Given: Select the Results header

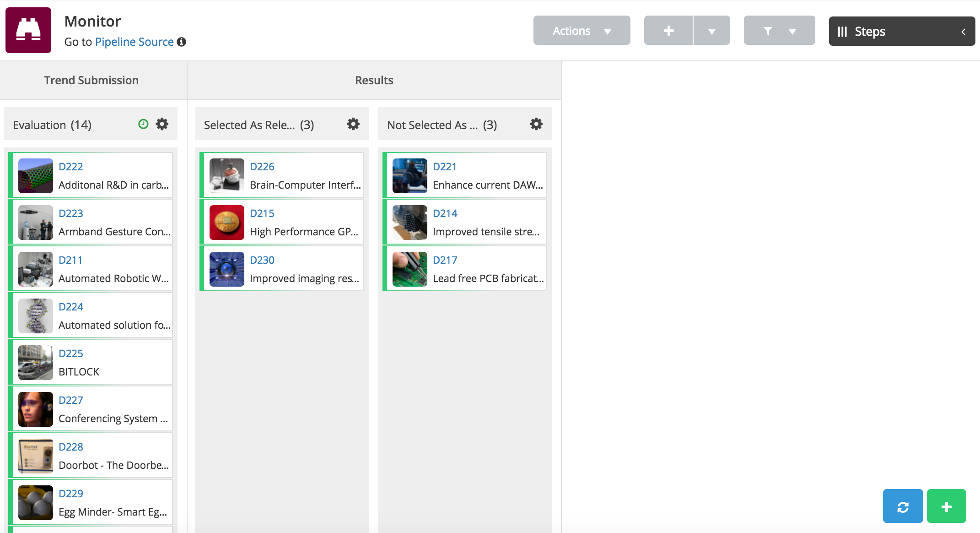Looking at the screenshot, I should pyautogui.click(x=374, y=80).
